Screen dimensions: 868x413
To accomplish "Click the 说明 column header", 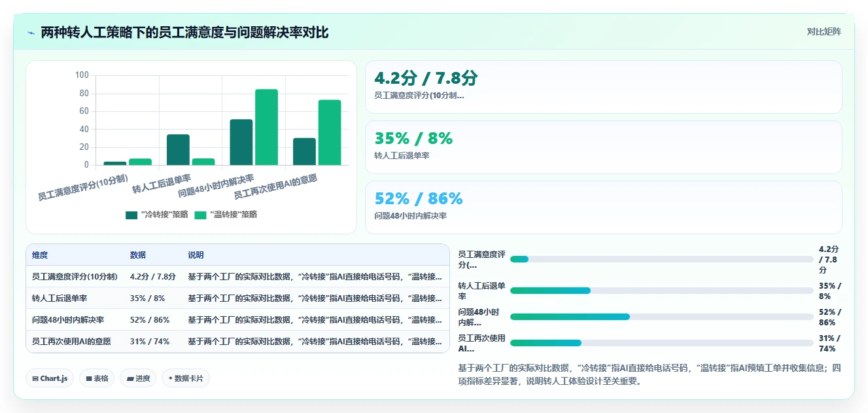I will (196, 255).
